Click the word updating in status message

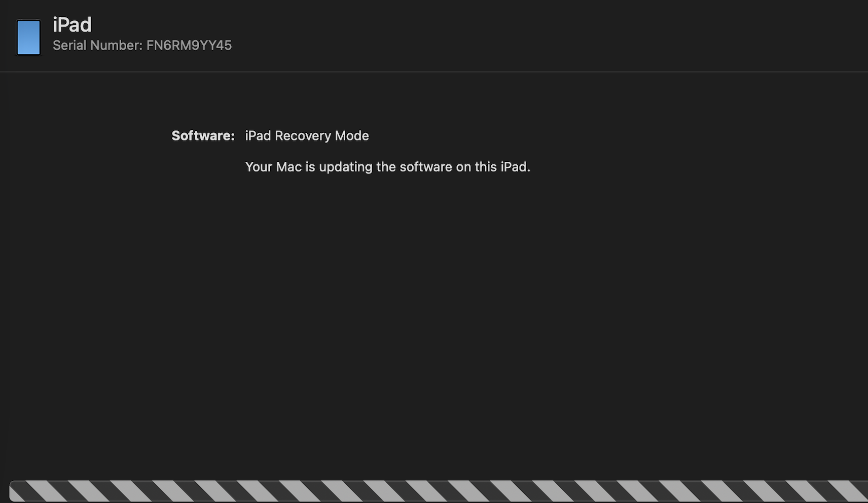345,167
